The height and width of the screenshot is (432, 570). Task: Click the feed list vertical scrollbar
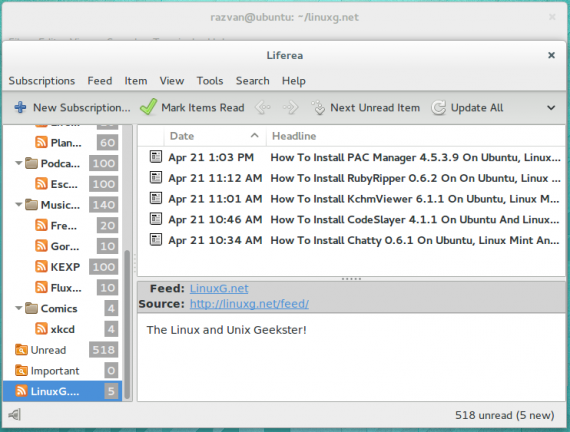tap(127, 325)
